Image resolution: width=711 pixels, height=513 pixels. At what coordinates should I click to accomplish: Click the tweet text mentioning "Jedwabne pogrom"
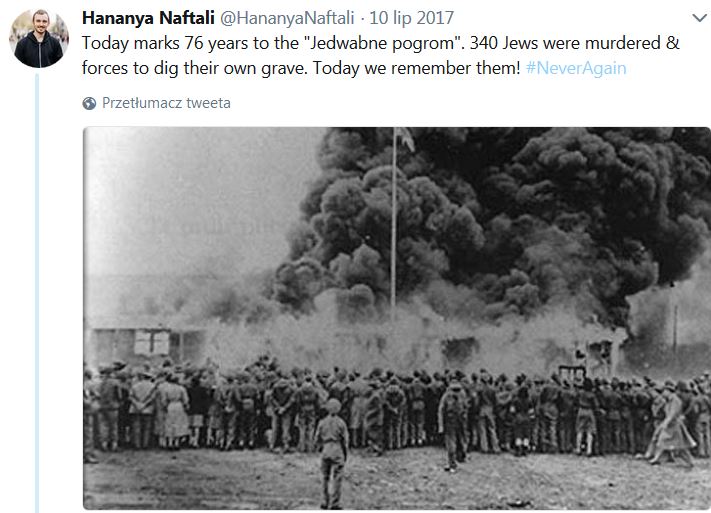380,55
